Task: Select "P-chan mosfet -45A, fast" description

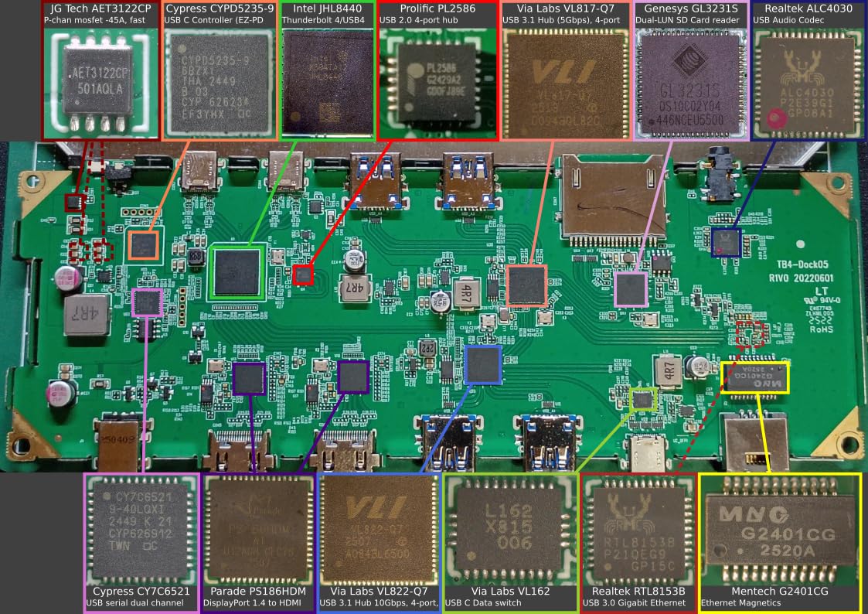Action: coord(94,20)
